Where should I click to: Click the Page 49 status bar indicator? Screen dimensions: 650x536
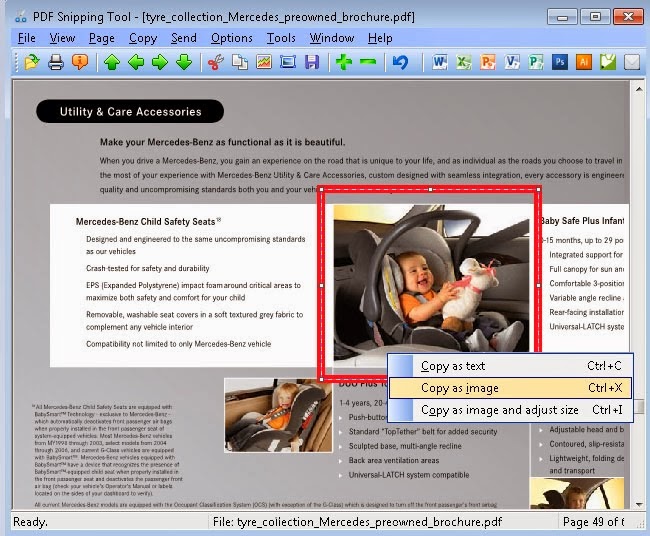tap(593, 521)
